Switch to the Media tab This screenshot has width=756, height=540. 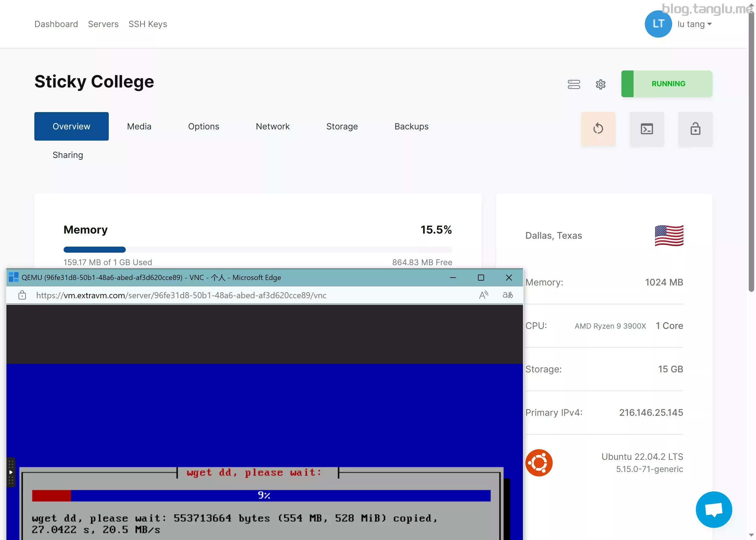pos(139,126)
